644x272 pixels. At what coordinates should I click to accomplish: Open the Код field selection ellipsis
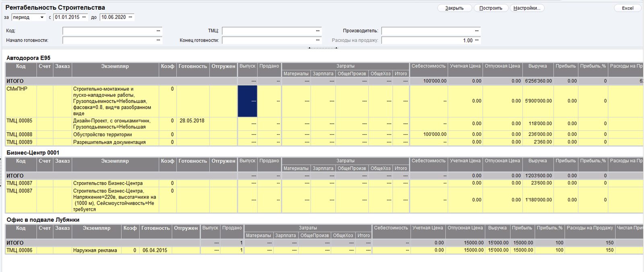tap(159, 31)
